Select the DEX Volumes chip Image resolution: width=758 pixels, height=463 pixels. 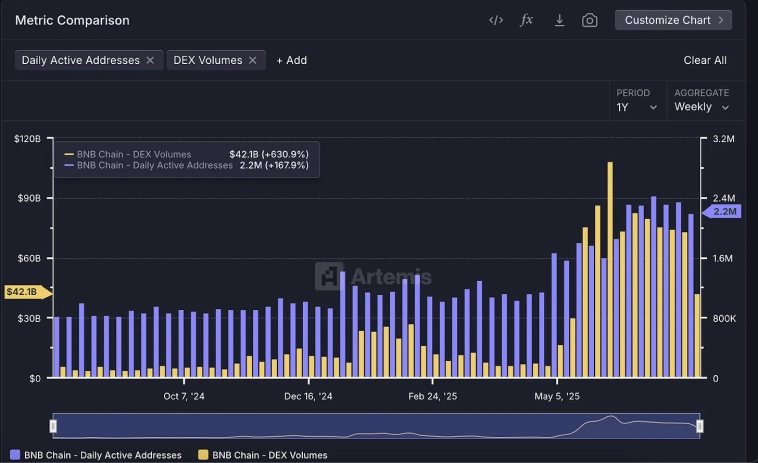coord(208,60)
